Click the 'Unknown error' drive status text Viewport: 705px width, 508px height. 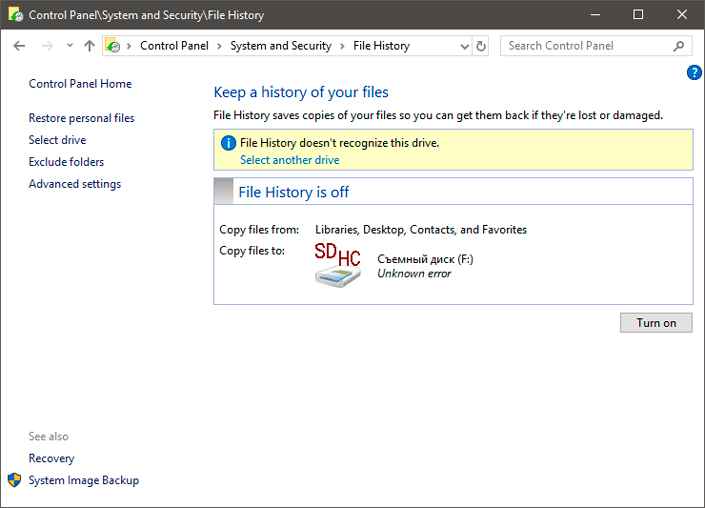click(414, 274)
